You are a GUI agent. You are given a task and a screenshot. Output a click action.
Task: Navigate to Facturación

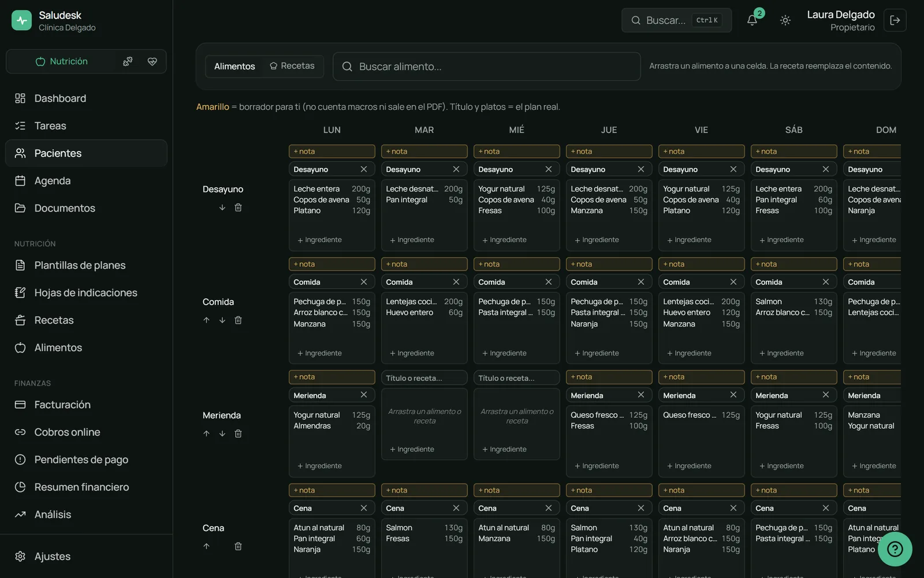(x=86, y=405)
